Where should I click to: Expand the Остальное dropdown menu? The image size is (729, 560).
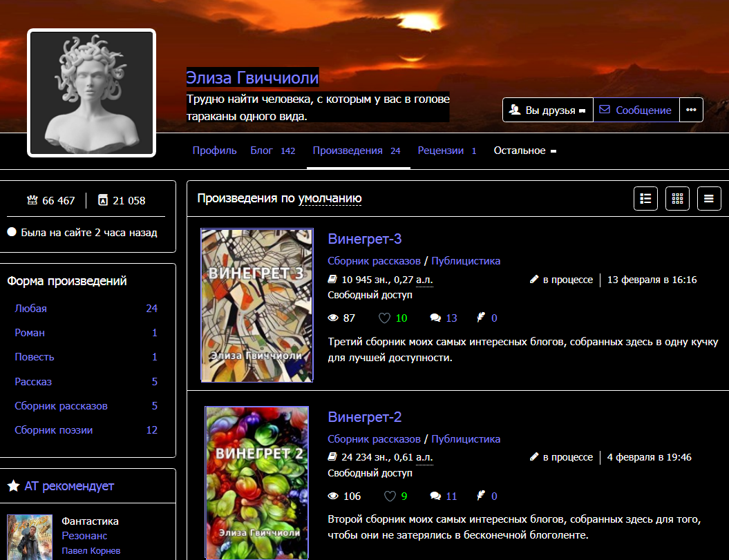[x=525, y=151]
